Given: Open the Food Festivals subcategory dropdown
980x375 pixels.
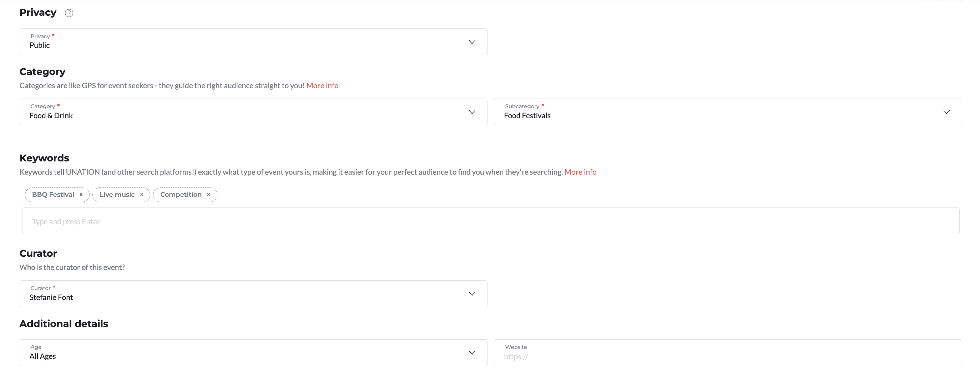Looking at the screenshot, I should pyautogui.click(x=728, y=112).
